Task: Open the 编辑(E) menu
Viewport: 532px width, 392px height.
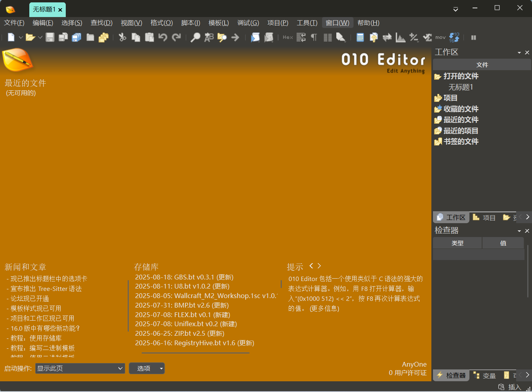Action: pyautogui.click(x=43, y=23)
